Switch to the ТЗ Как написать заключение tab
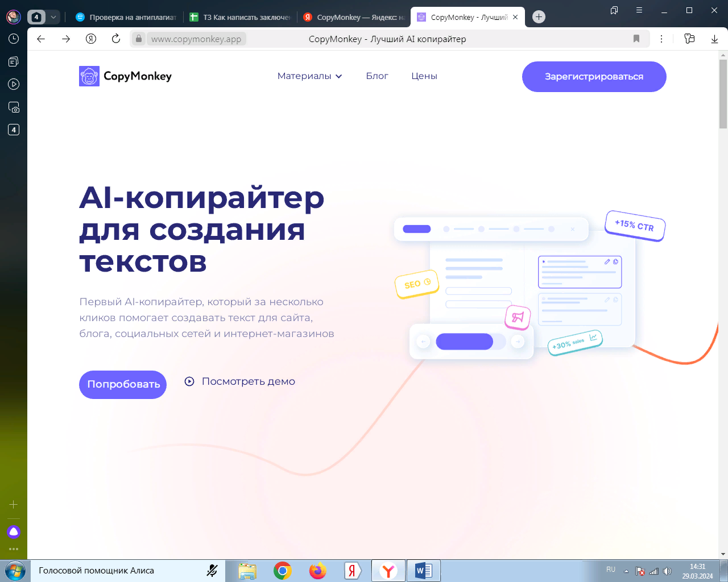Screen dimensions: 728x582 pos(239,16)
